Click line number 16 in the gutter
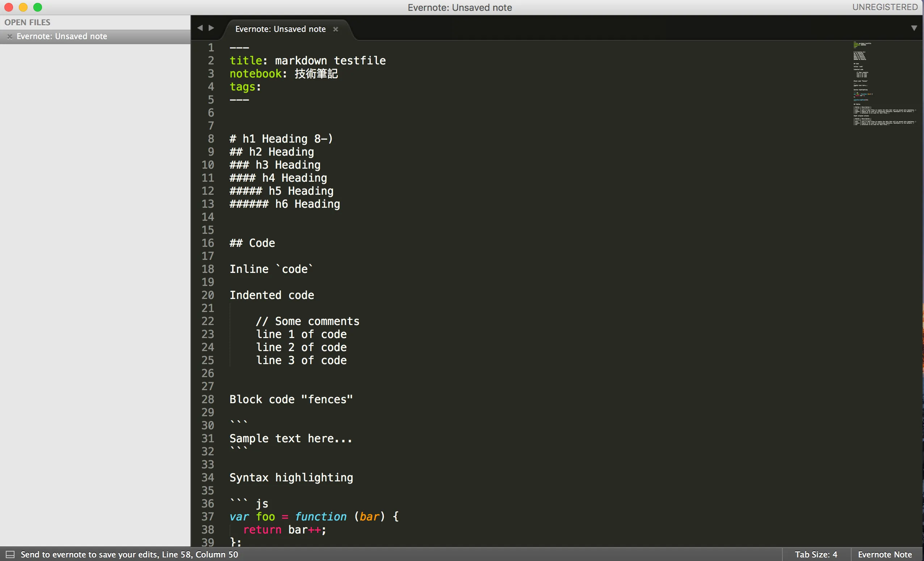The height and width of the screenshot is (561, 924). (x=208, y=243)
